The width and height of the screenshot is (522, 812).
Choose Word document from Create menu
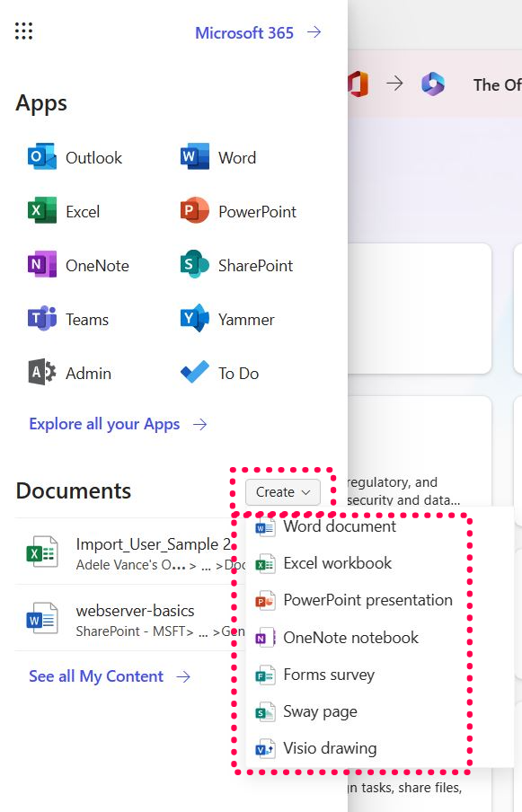[340, 526]
